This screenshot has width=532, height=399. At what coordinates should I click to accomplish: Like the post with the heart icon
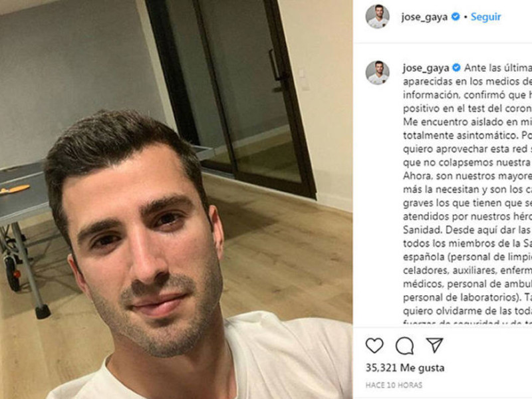[x=374, y=345]
